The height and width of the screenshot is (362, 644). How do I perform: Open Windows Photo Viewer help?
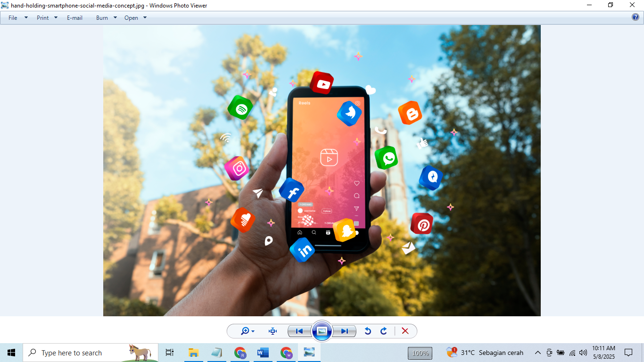click(x=636, y=17)
